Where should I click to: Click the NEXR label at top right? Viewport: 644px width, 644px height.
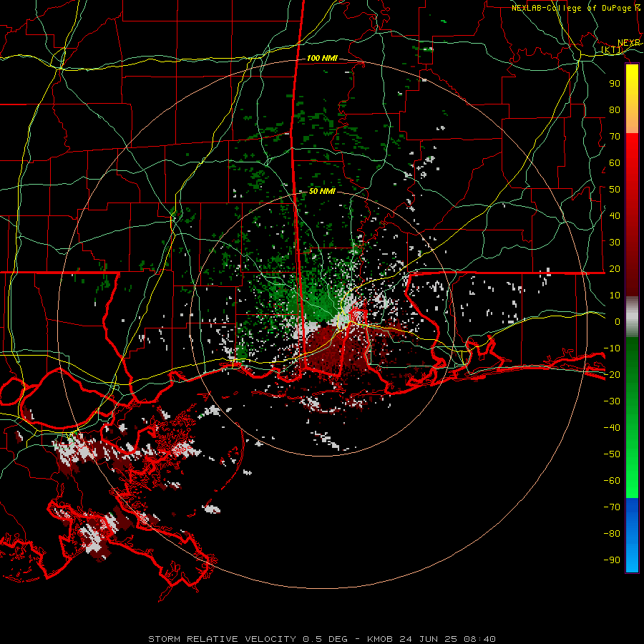(629, 43)
